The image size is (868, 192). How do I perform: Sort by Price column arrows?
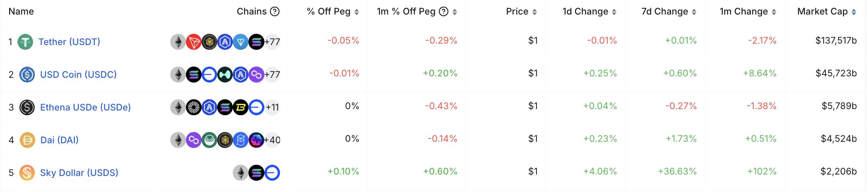535,12
